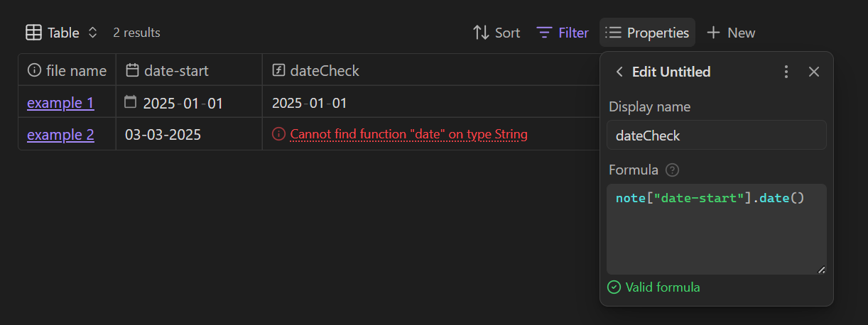Open the Filter menu
Viewport: 868px width, 325px height.
[563, 33]
